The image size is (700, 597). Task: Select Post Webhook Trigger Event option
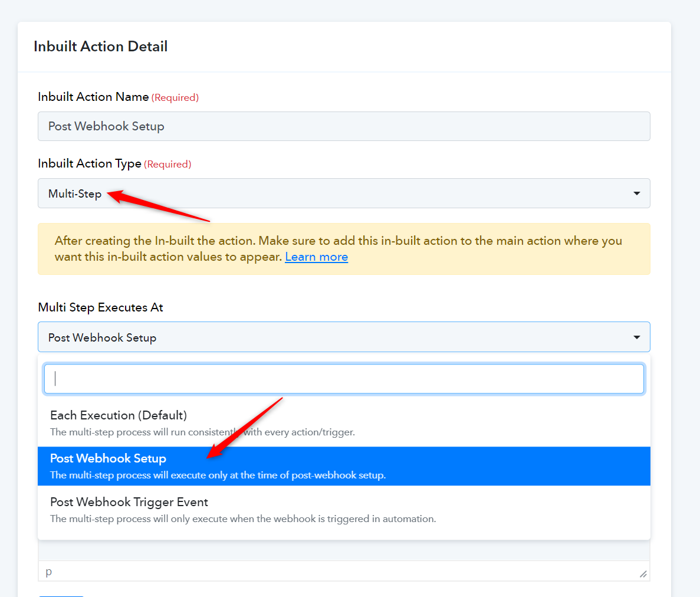click(x=344, y=510)
